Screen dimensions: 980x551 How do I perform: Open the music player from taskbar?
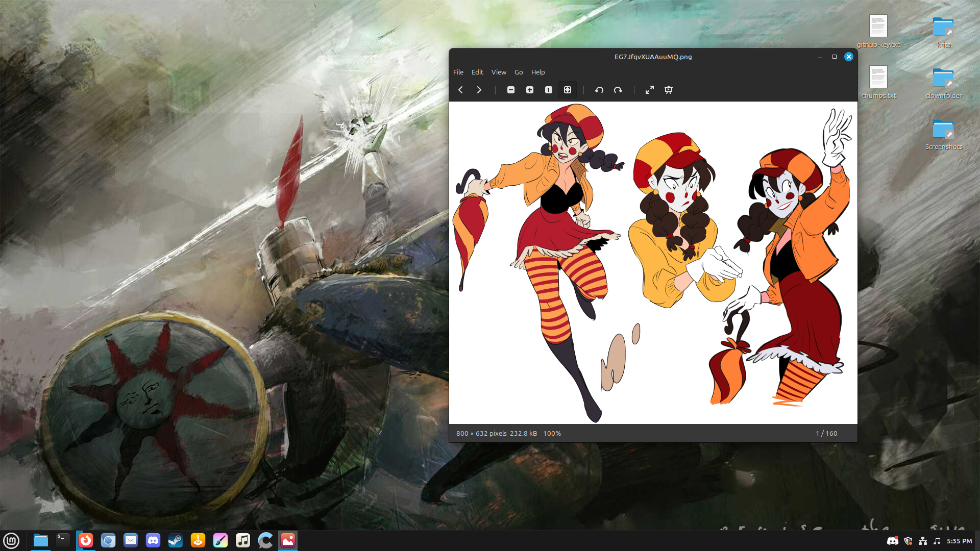[243, 540]
